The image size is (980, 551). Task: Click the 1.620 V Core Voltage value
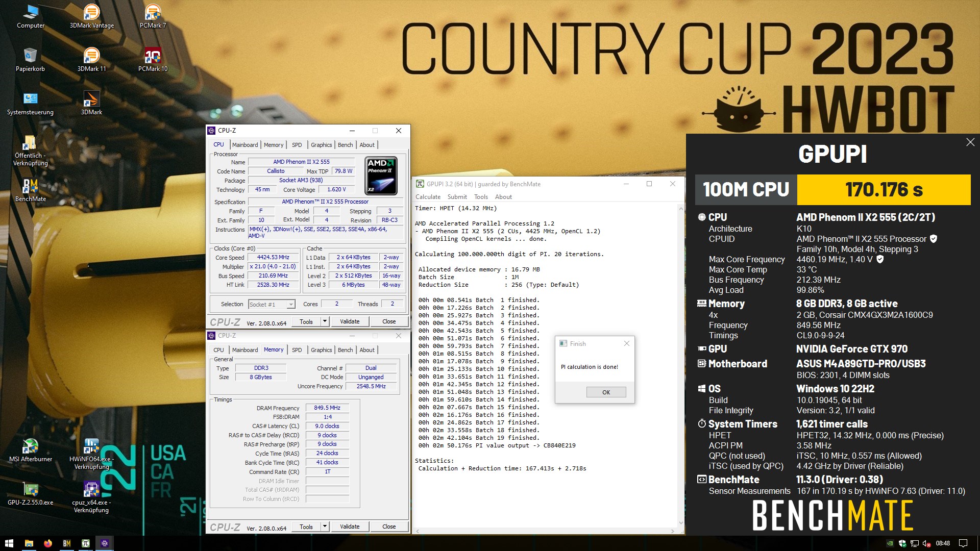(x=336, y=190)
